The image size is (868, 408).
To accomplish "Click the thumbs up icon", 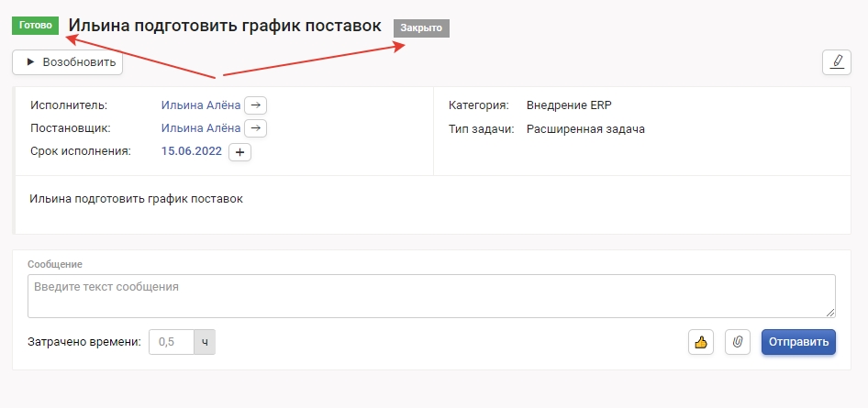I will [x=701, y=342].
